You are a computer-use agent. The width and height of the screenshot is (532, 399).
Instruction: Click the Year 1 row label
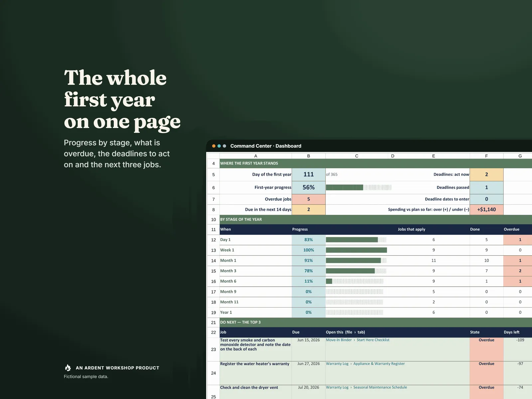[x=226, y=313]
